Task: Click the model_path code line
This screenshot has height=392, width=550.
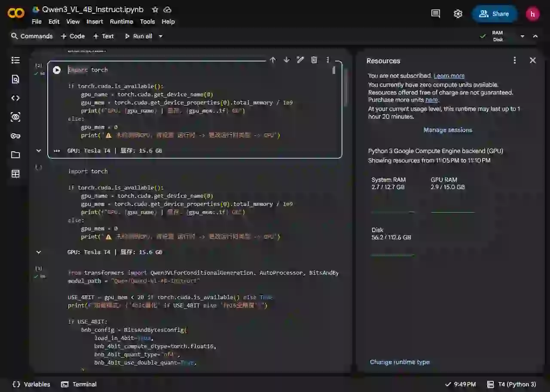Action: click(134, 281)
